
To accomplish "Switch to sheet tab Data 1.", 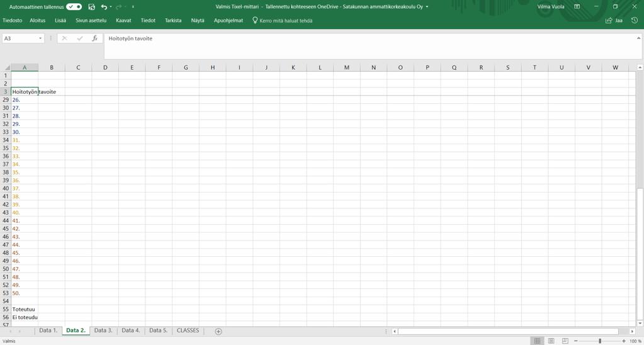I will tap(48, 331).
